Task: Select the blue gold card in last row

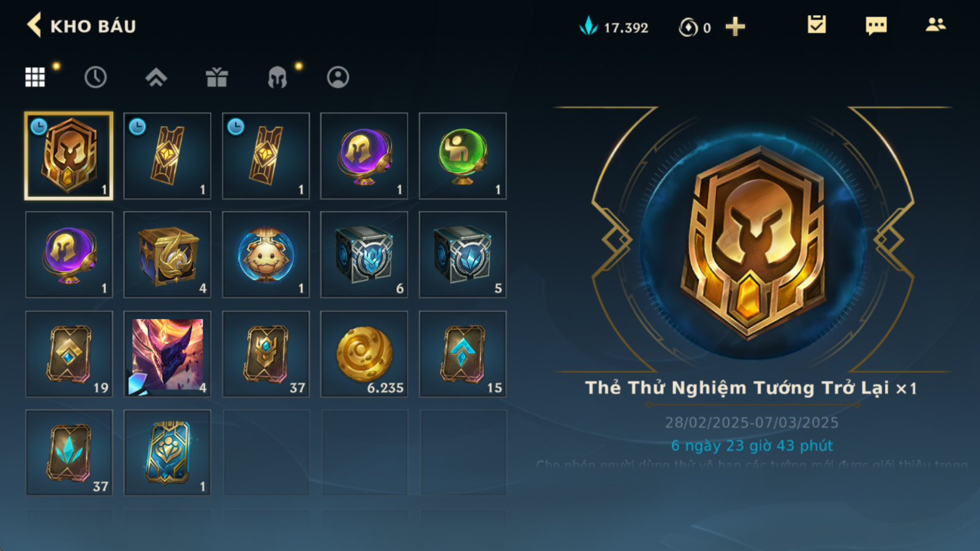Action: coord(167,453)
